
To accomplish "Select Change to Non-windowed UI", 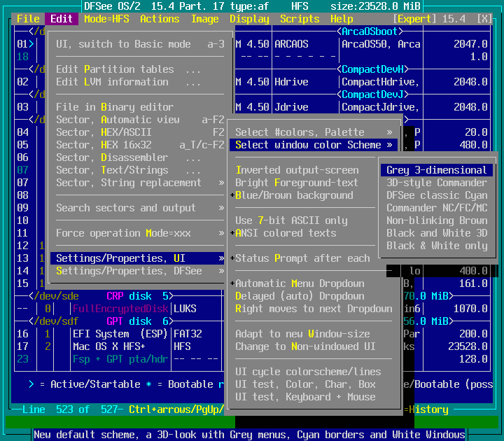I will pos(314,346).
